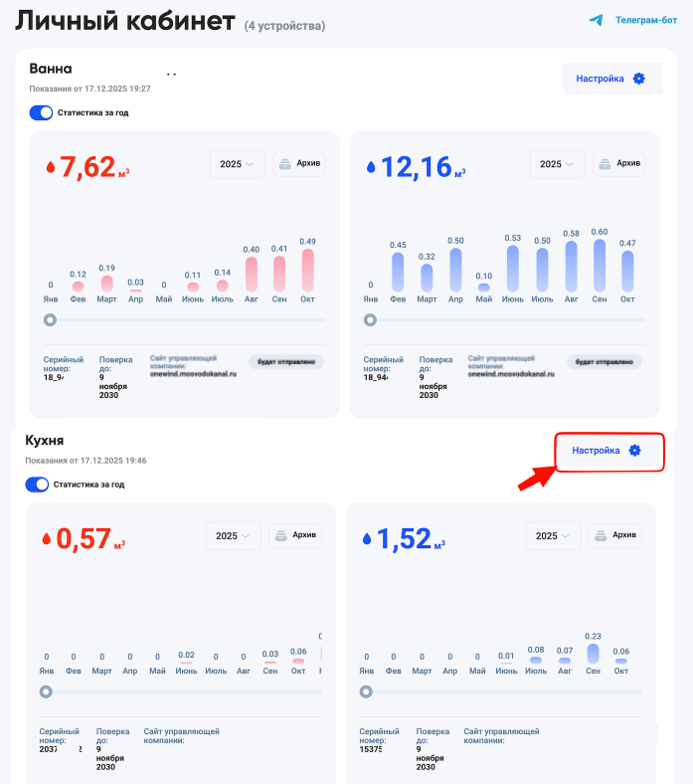Click the Сен 0.41 bar in Ванна hot chart
Image resolution: width=693 pixels, height=784 pixels.
tap(279, 274)
